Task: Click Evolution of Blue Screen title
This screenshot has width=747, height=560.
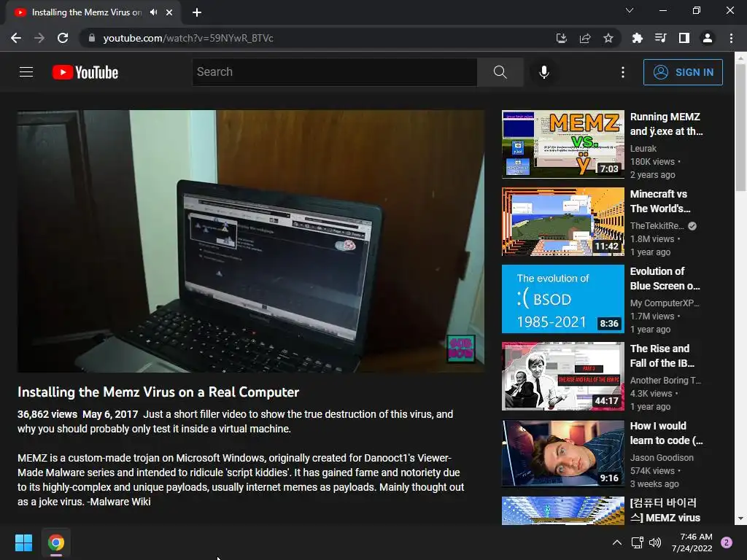Action: [665, 279]
